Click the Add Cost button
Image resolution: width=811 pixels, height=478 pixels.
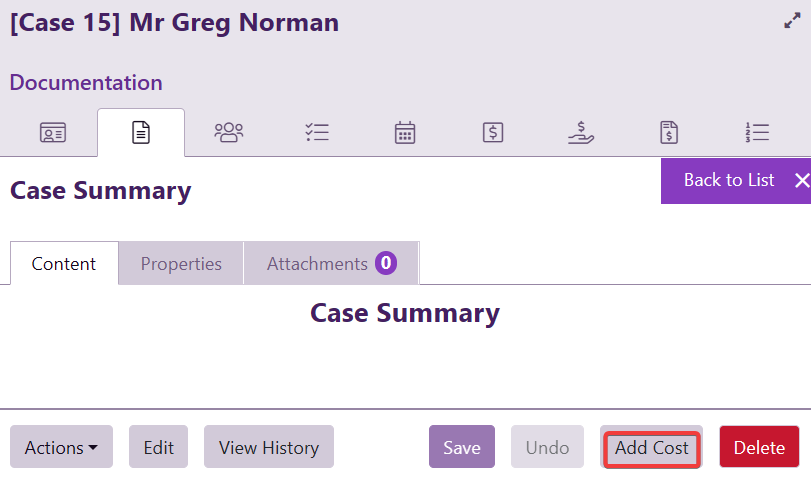coord(652,447)
